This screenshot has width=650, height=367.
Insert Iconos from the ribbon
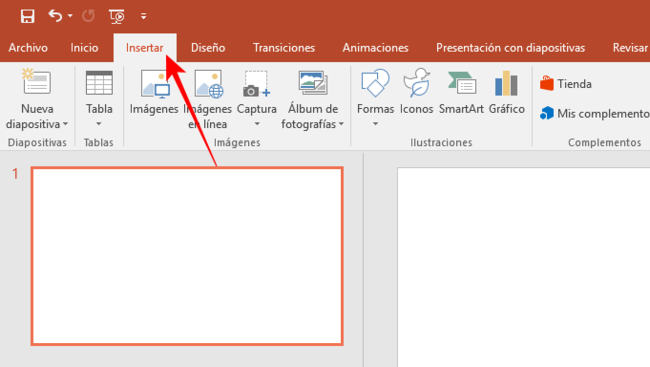tap(417, 92)
